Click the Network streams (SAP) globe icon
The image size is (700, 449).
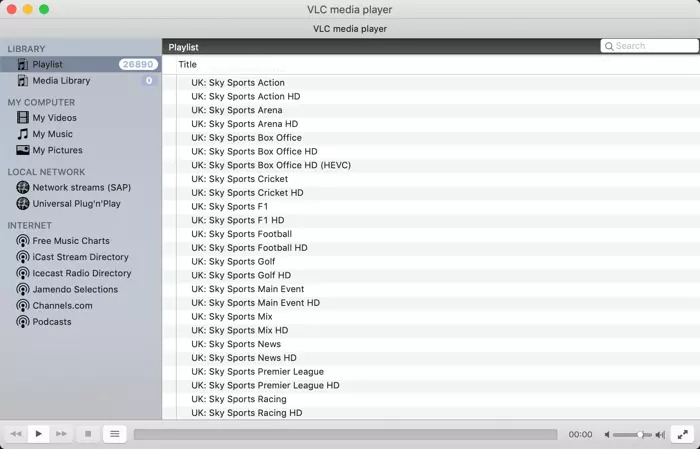coord(23,187)
